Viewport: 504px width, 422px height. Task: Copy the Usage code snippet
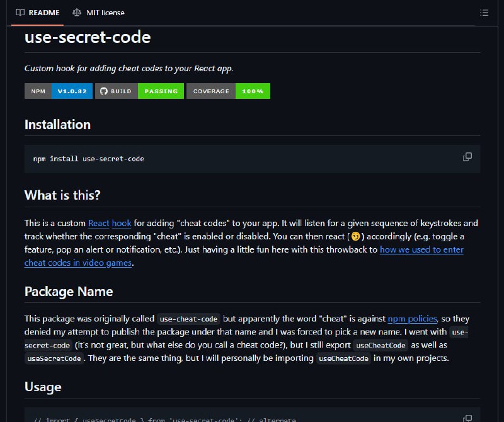pyautogui.click(x=467, y=418)
